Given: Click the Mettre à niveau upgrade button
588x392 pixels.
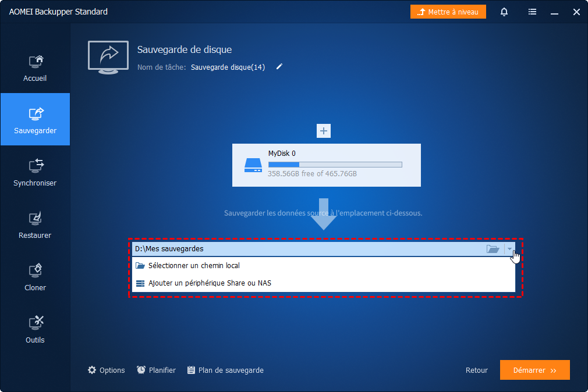Looking at the screenshot, I should [448, 12].
